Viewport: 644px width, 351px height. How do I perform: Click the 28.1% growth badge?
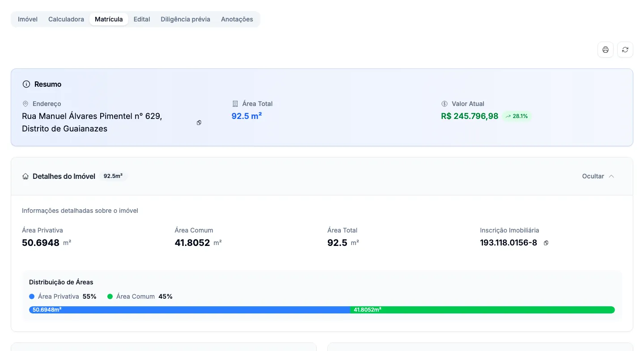[x=517, y=116]
